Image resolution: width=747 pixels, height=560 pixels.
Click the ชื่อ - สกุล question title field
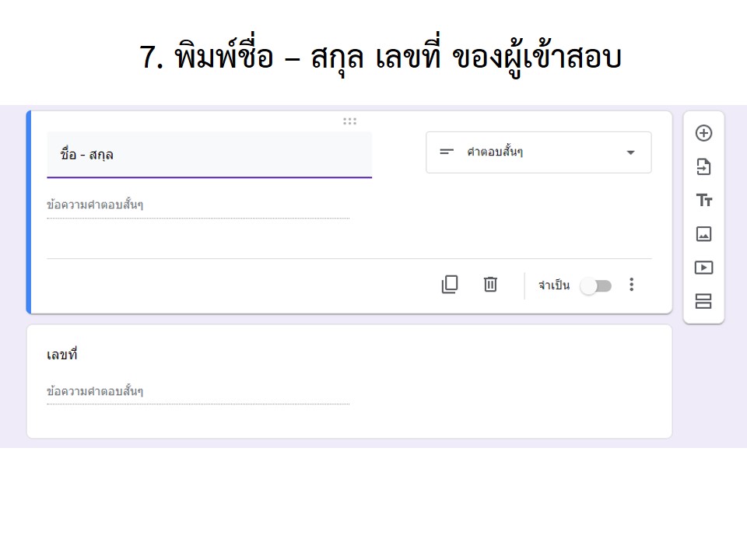(x=209, y=155)
